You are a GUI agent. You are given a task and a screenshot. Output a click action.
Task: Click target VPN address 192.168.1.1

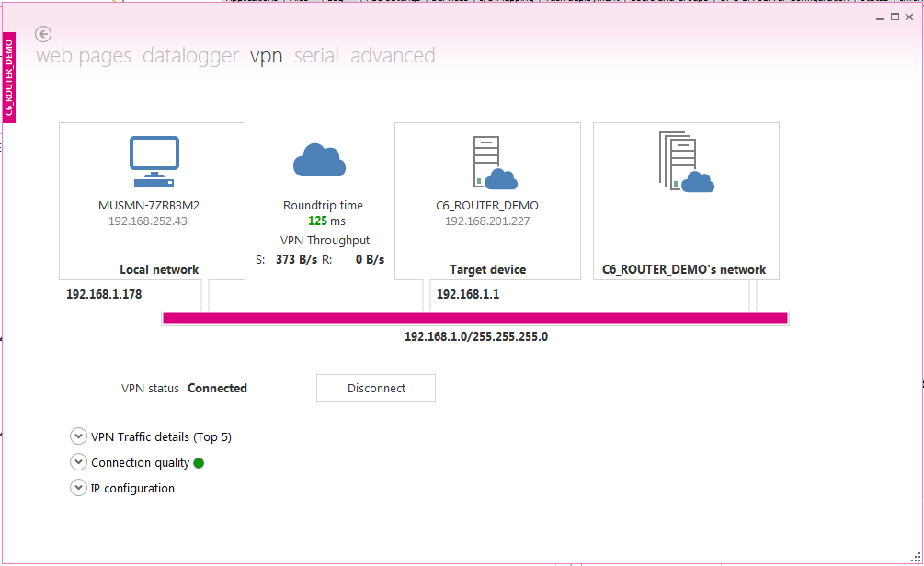pyautogui.click(x=468, y=294)
